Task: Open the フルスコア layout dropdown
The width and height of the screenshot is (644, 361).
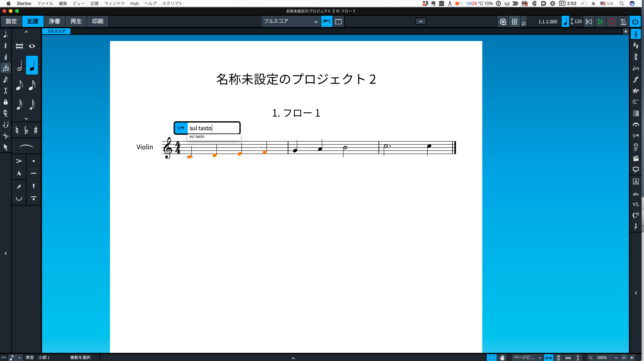Action: (291, 21)
